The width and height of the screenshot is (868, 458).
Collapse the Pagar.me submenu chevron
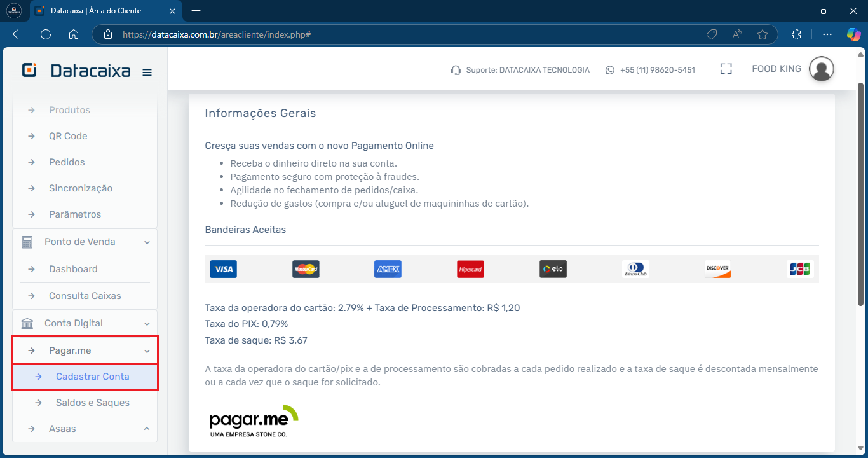(147, 351)
